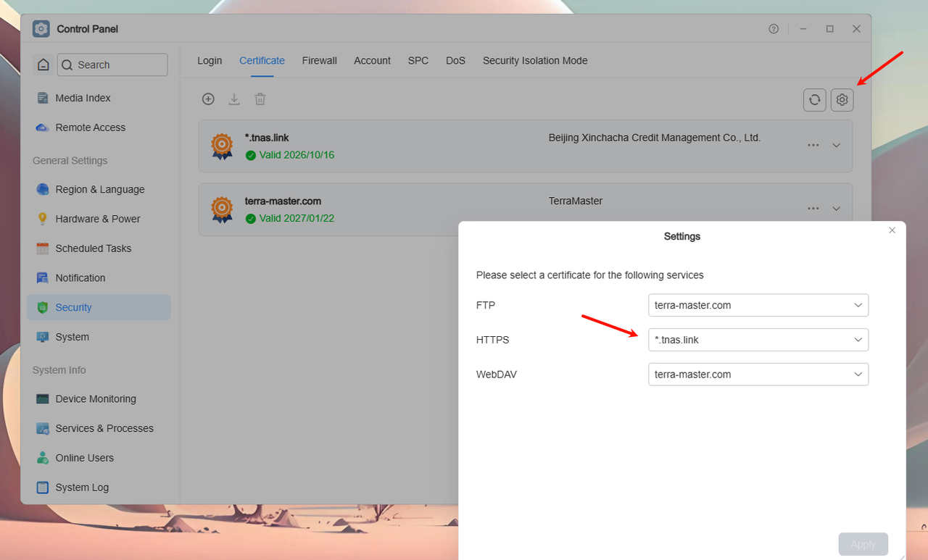Close the Settings dialog

coord(892,230)
